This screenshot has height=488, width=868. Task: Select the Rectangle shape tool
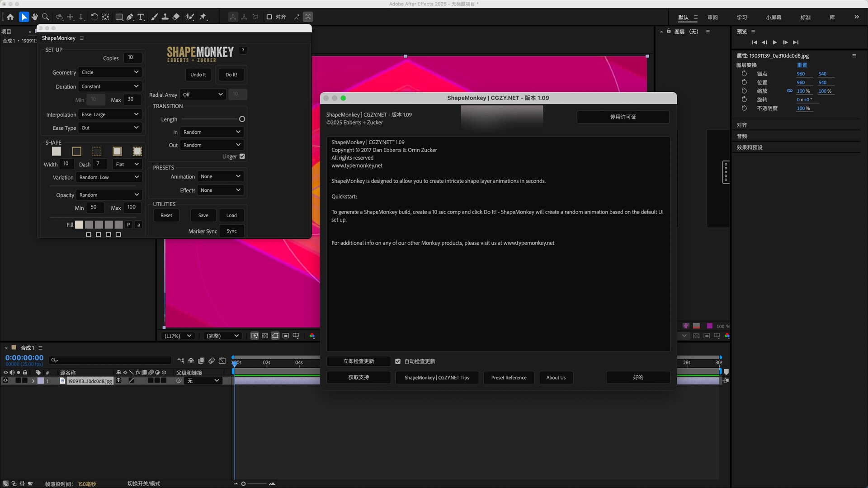pos(119,17)
